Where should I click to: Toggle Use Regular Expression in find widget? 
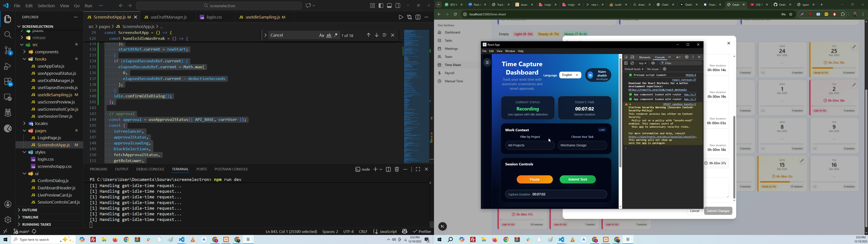pyautogui.click(x=336, y=35)
